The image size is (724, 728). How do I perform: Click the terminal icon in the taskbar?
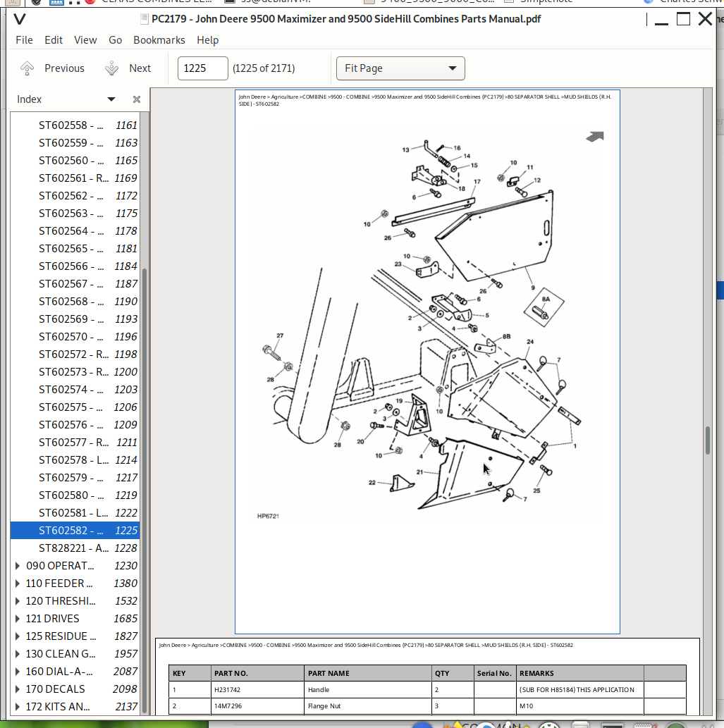[x=611, y=724]
